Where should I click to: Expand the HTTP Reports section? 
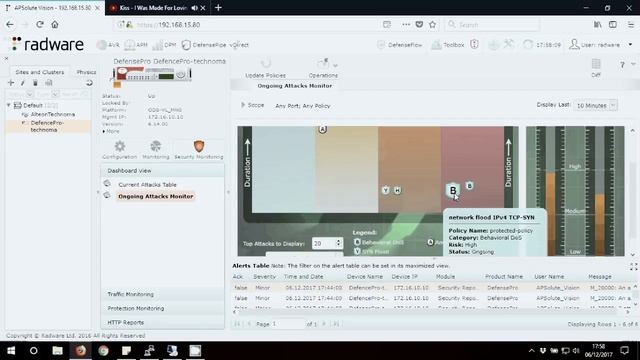[x=162, y=322]
